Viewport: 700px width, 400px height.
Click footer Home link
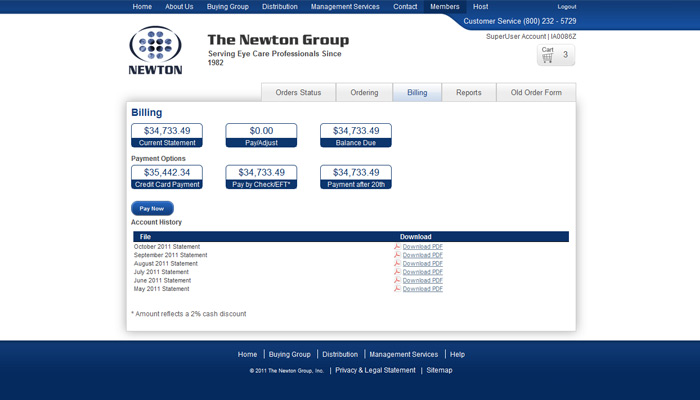click(x=247, y=354)
